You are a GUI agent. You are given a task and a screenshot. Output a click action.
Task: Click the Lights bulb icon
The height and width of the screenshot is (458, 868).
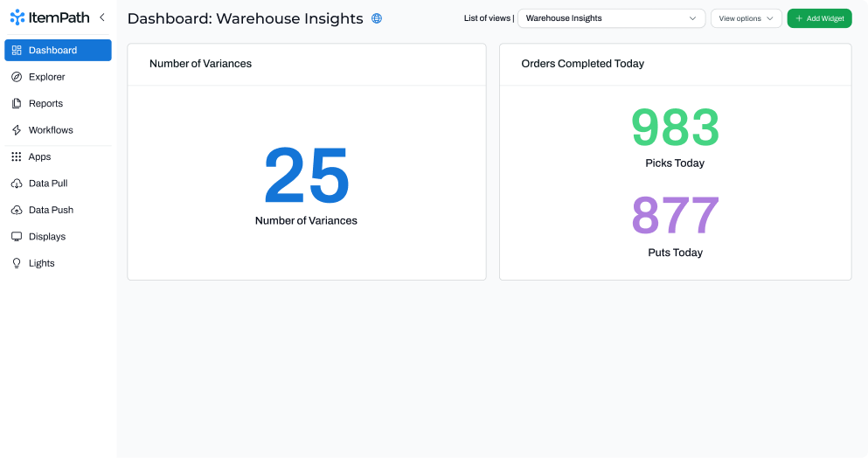pyautogui.click(x=17, y=263)
